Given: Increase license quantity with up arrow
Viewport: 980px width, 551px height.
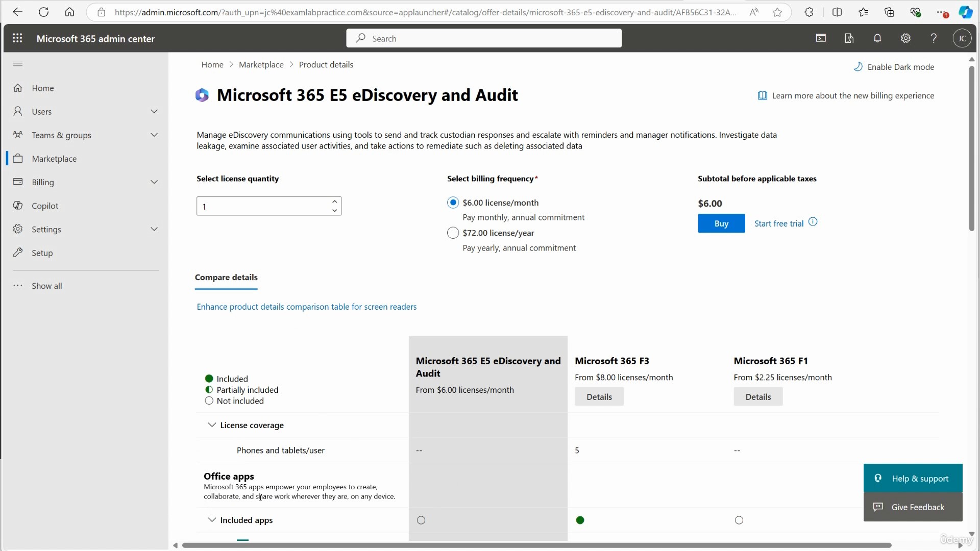Looking at the screenshot, I should click(x=334, y=202).
